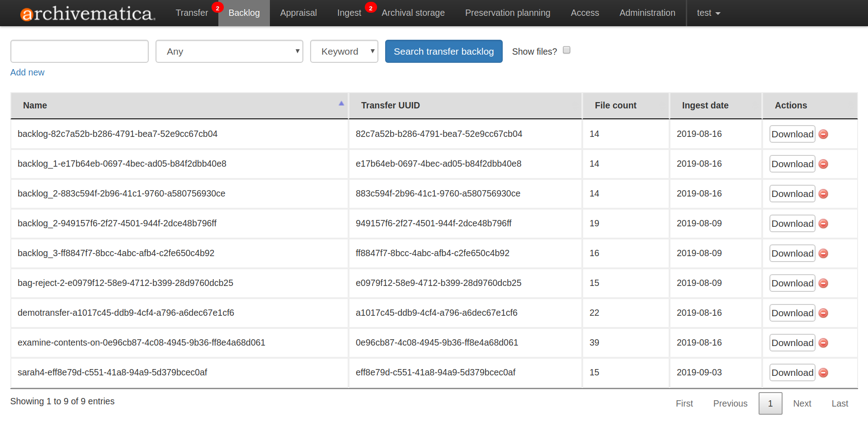This screenshot has width=868, height=440.
Task: Click the archivematica logo
Action: [x=88, y=14]
